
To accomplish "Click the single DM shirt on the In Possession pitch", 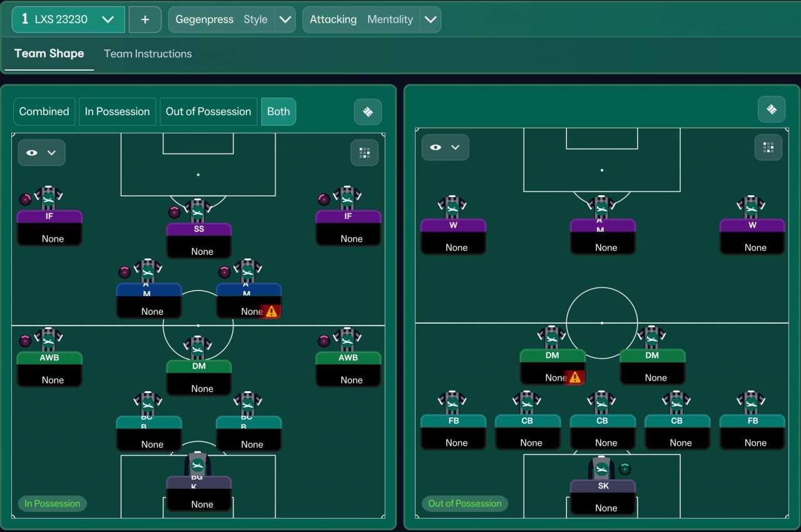I will point(198,348).
